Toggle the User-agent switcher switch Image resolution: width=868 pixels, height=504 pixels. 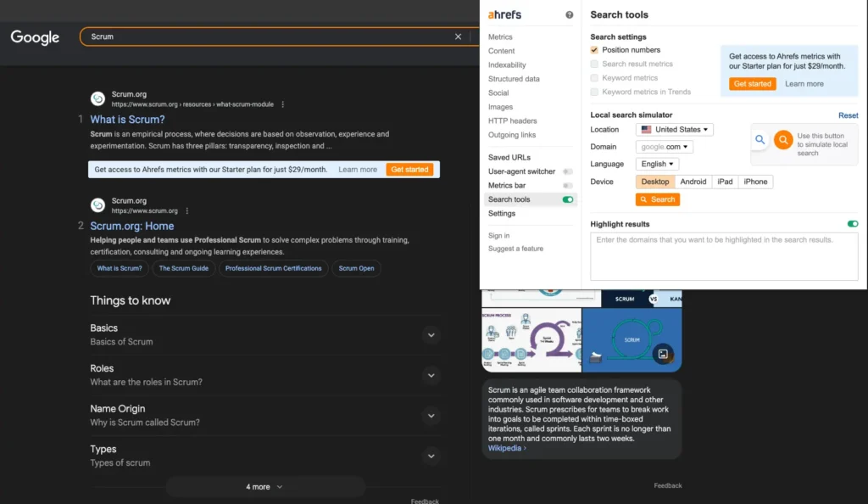point(568,171)
